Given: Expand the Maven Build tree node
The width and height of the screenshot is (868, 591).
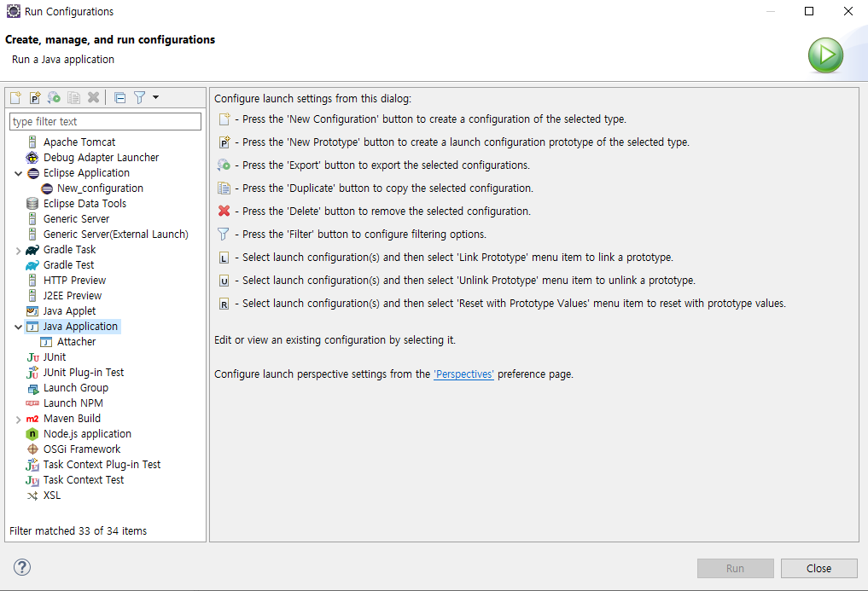Looking at the screenshot, I should (x=19, y=419).
